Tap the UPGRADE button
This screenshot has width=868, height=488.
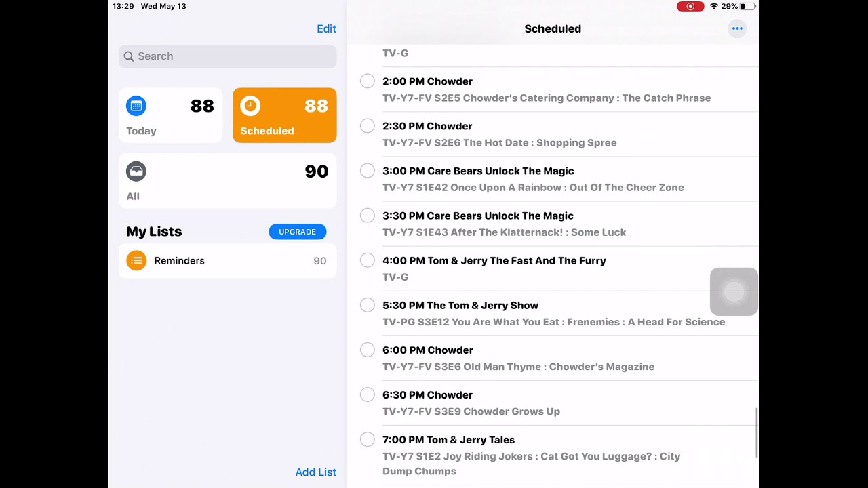tap(297, 232)
